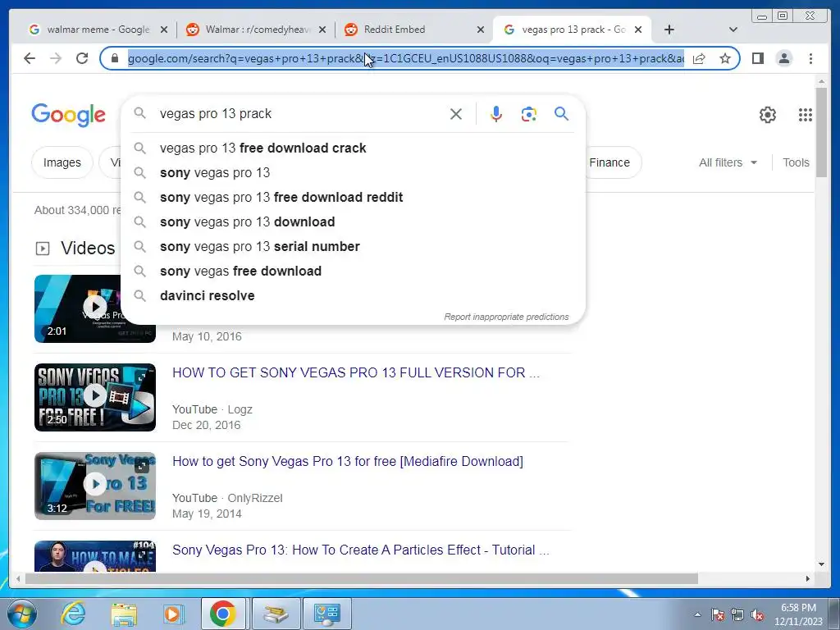840x630 pixels.
Task: Reload the current page
Action: pos(82,58)
